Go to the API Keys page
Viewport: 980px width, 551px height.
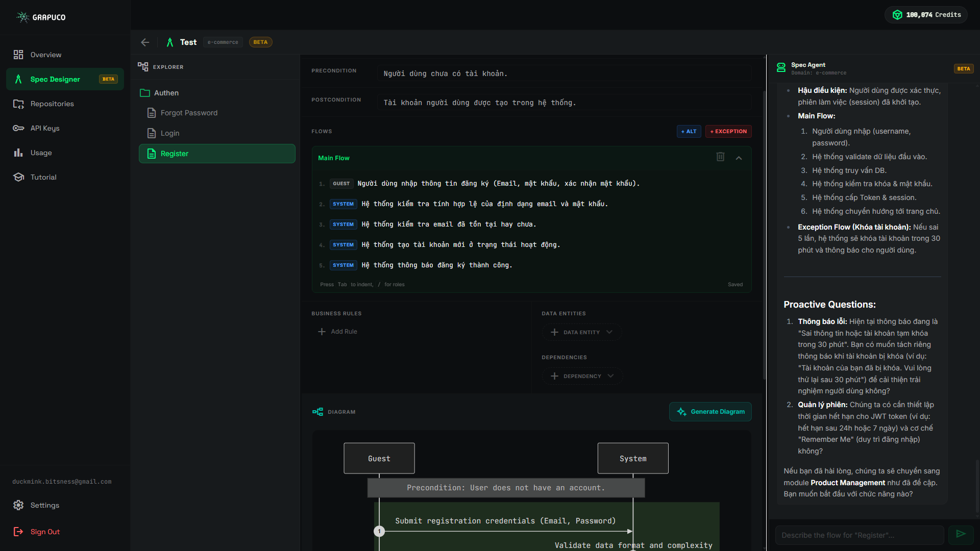pyautogui.click(x=45, y=128)
